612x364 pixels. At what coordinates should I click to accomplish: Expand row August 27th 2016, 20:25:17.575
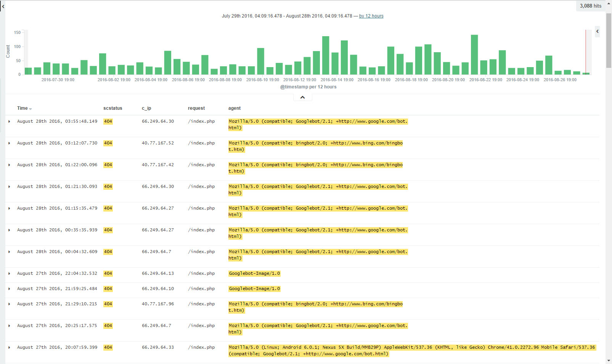pos(10,326)
